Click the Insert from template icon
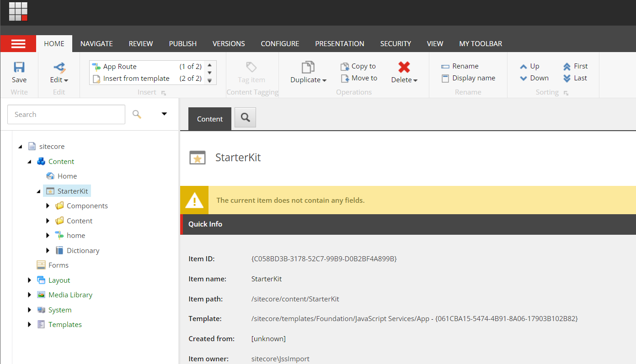This screenshot has height=364, width=636. pos(96,79)
